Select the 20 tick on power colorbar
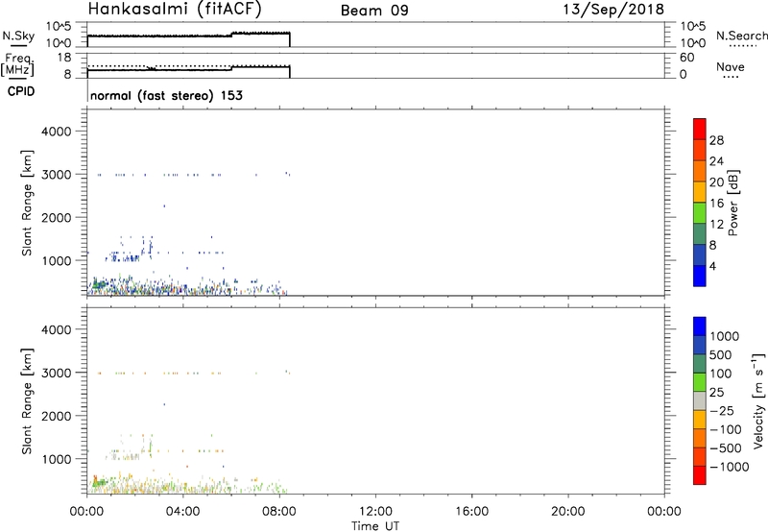 pyautogui.click(x=716, y=182)
